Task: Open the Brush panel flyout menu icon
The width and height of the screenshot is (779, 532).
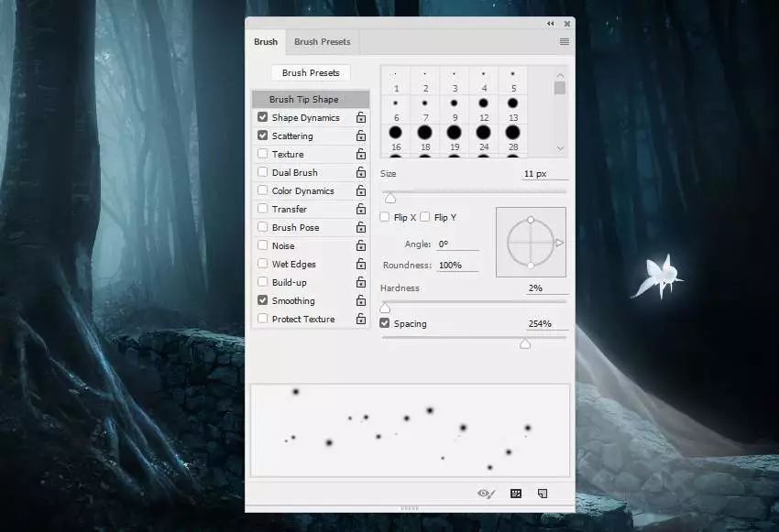Action: [564, 42]
